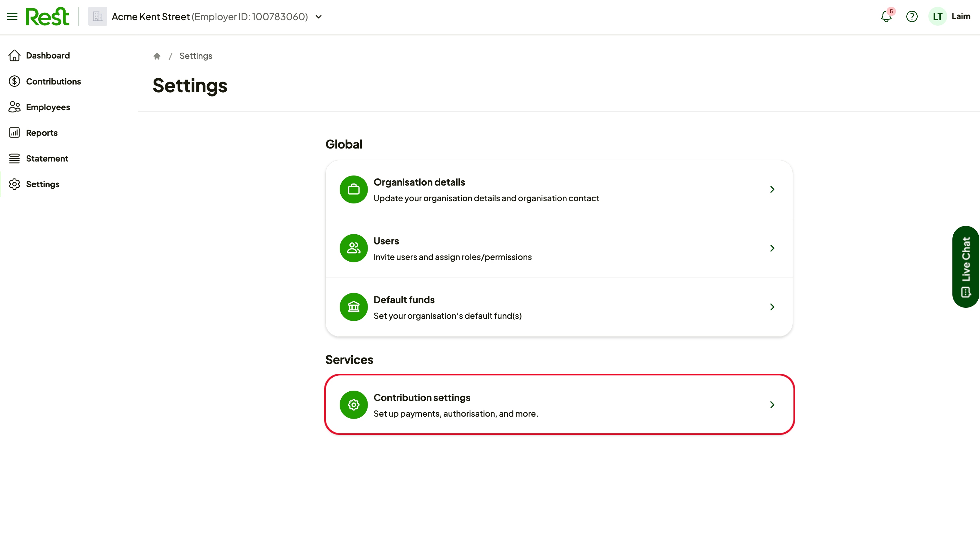Open Statement in the sidebar
The width and height of the screenshot is (980, 533).
click(x=47, y=158)
